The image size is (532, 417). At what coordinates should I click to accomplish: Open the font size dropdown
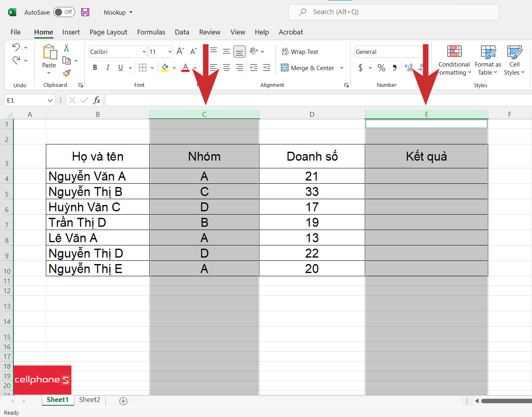click(170, 52)
